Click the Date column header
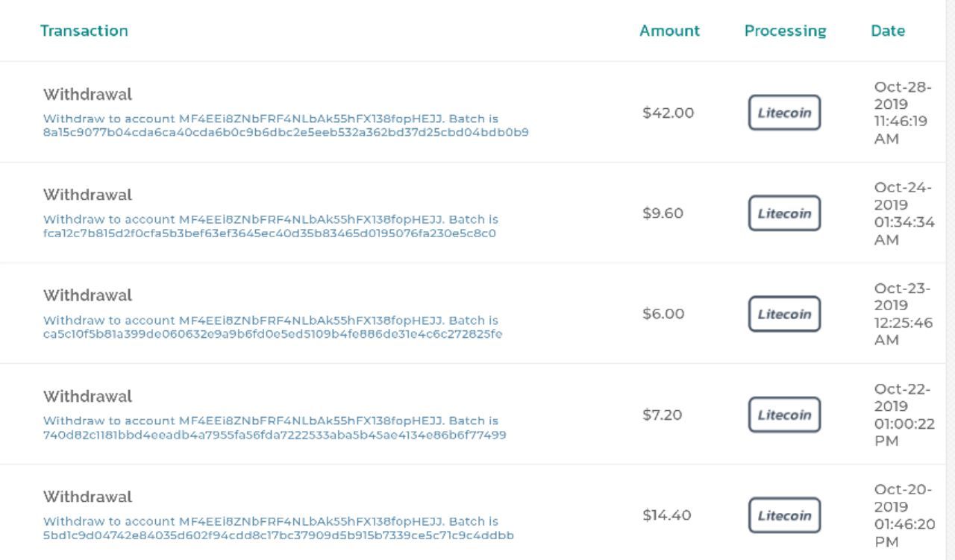955x560 pixels. (x=887, y=31)
